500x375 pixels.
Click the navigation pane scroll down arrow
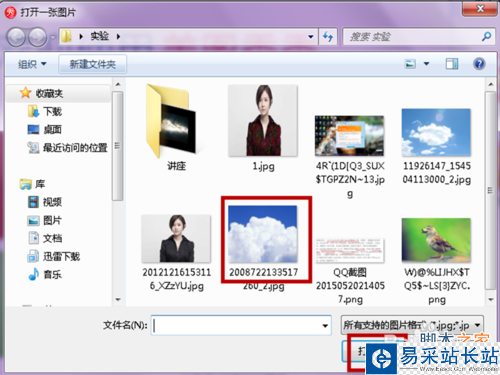tap(118, 299)
